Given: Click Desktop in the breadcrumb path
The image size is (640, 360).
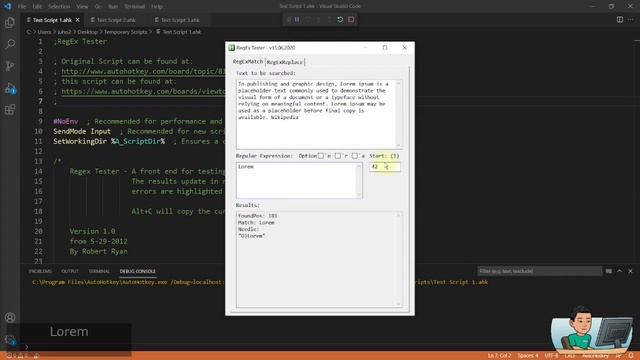Looking at the screenshot, I should 87,32.
